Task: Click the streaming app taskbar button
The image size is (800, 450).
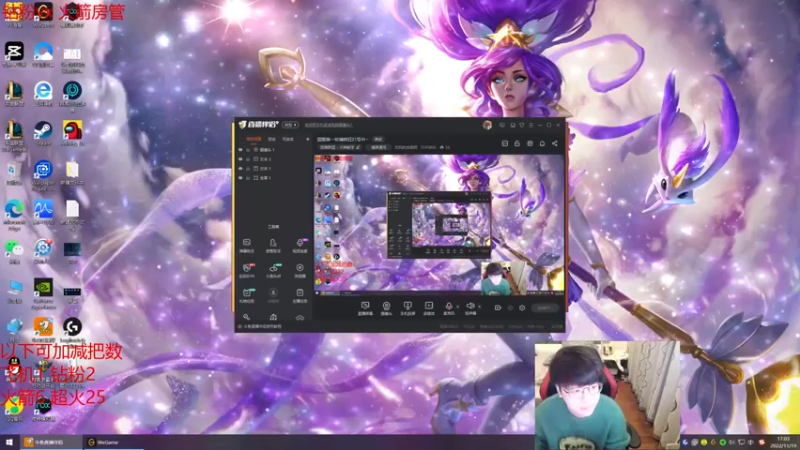Action: click(51, 442)
